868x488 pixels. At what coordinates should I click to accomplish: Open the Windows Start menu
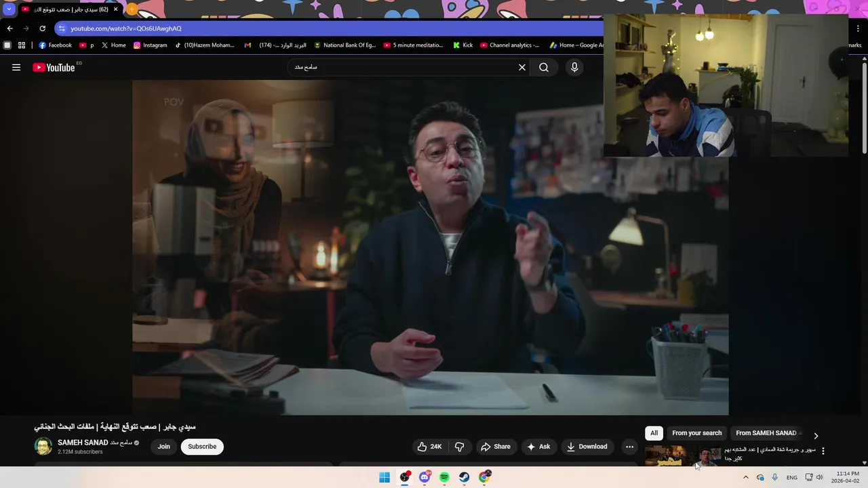[x=384, y=477]
